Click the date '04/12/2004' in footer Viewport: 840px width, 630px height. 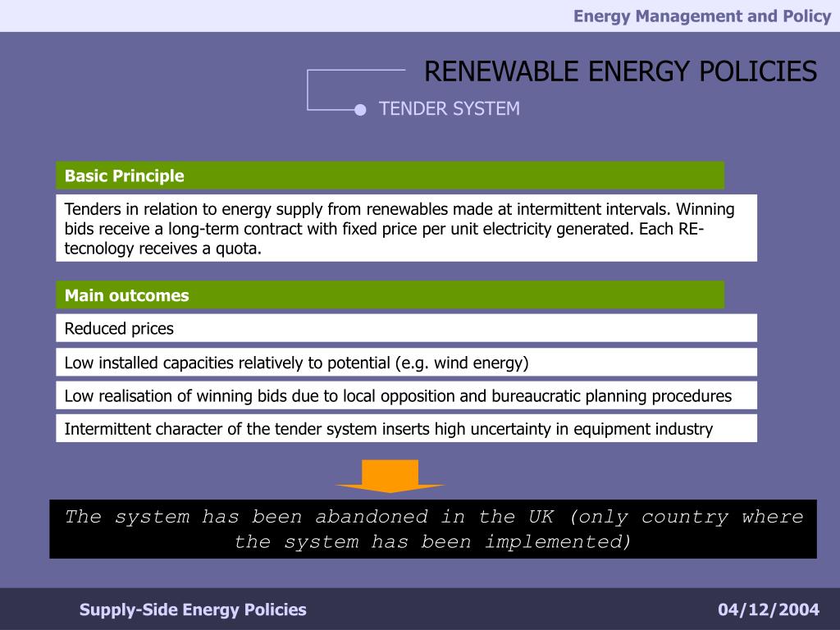769,609
